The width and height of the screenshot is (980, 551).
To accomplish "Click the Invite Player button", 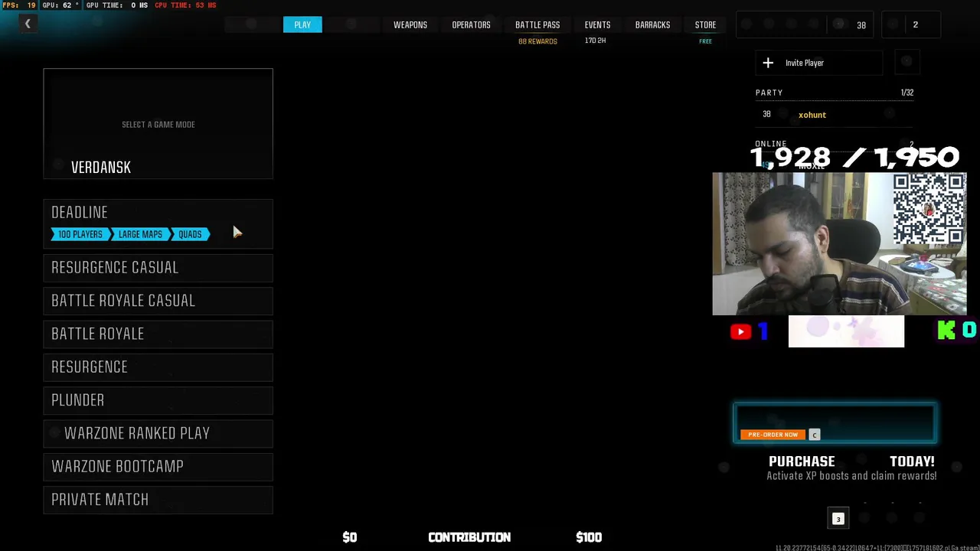I will [818, 63].
